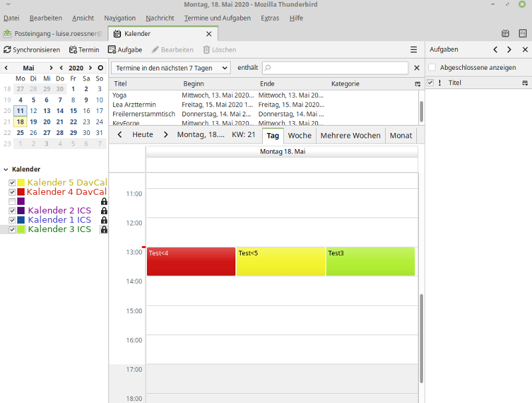Toggle Kalender 5 DavCal checkbox
This screenshot has height=403, width=532.
click(x=12, y=183)
